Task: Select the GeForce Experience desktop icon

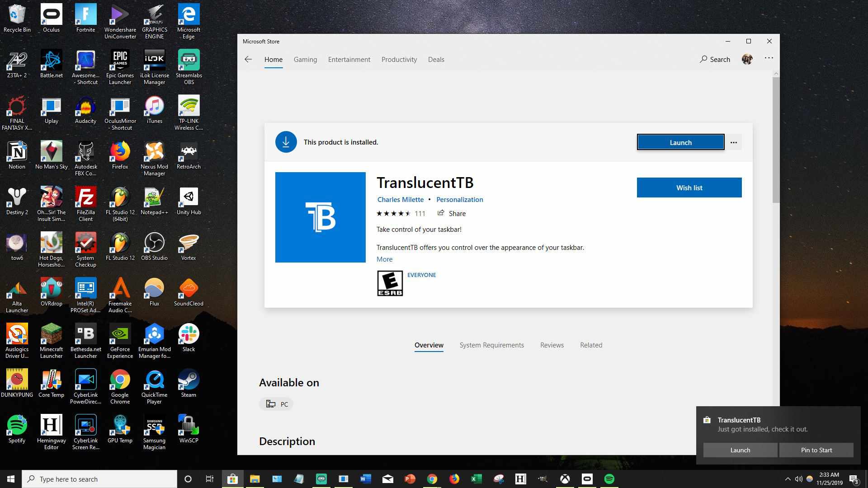Action: point(120,341)
